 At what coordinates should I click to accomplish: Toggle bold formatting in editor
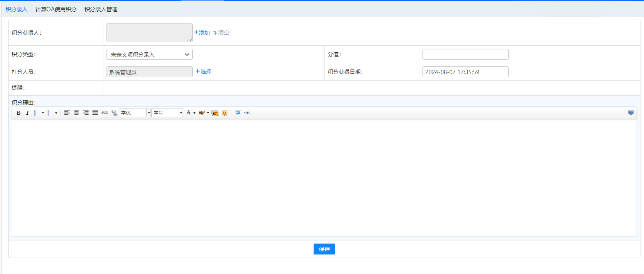tap(18, 113)
